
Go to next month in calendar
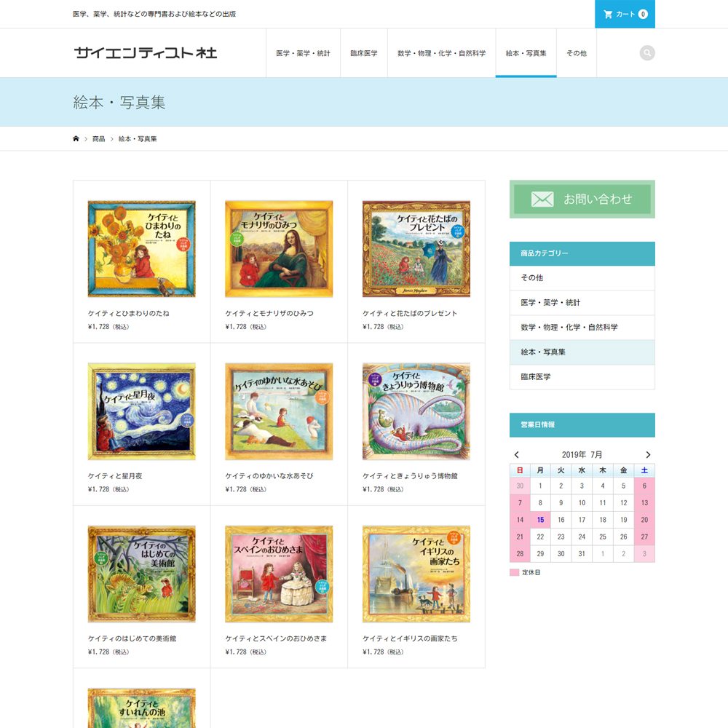click(x=648, y=455)
